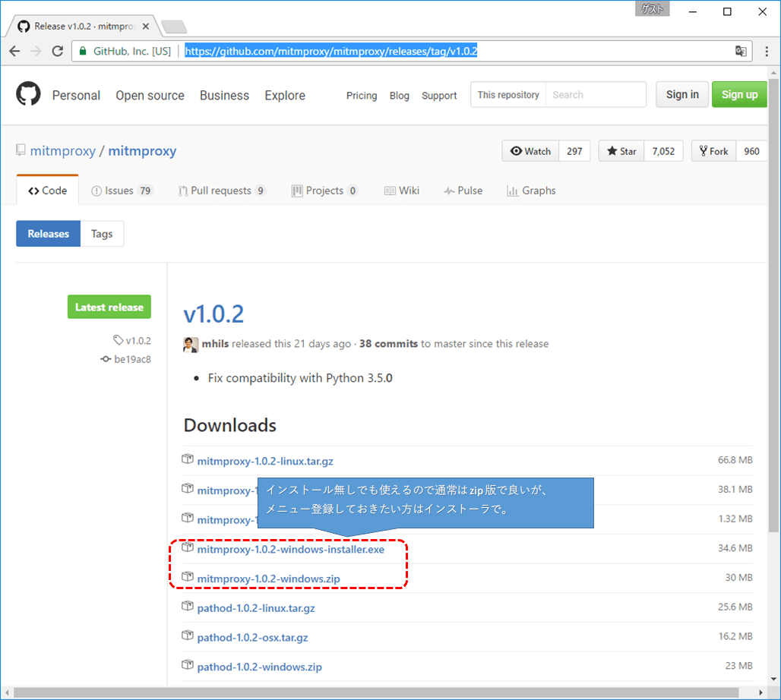Click the Star button

[621, 151]
